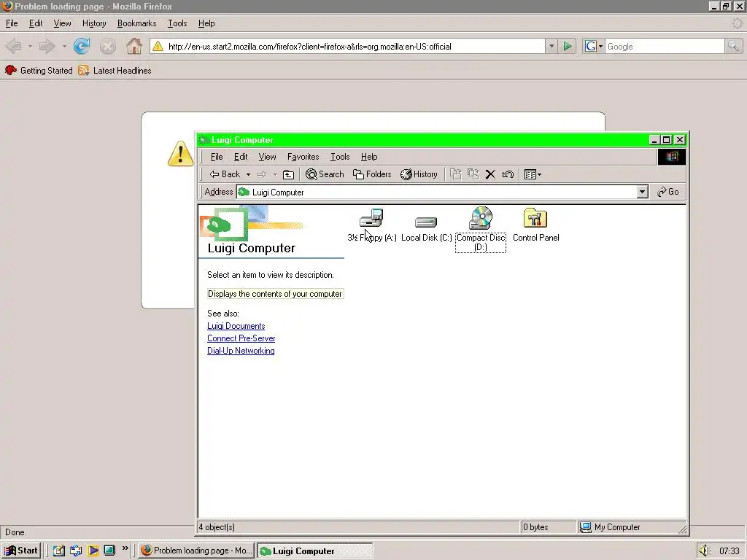The image size is (747, 560).
Task: Click the first Quick Launch icon on taskbar
Action: tap(58, 551)
